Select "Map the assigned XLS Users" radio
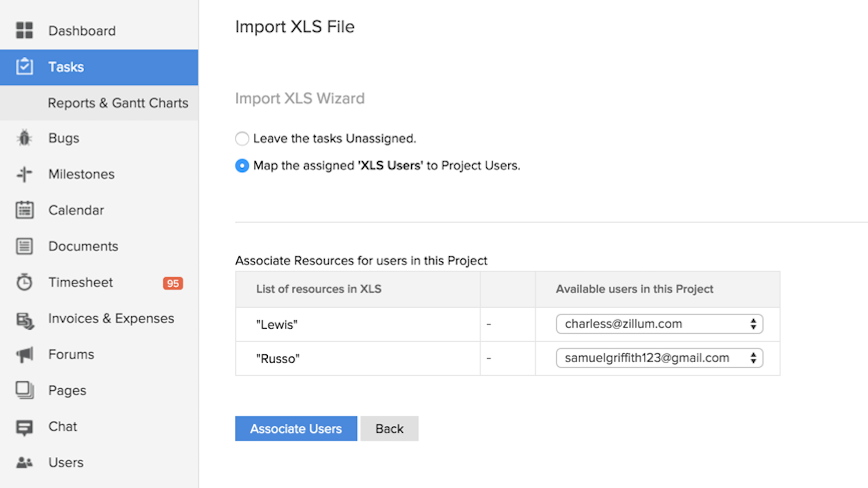This screenshot has height=488, width=868. (242, 166)
